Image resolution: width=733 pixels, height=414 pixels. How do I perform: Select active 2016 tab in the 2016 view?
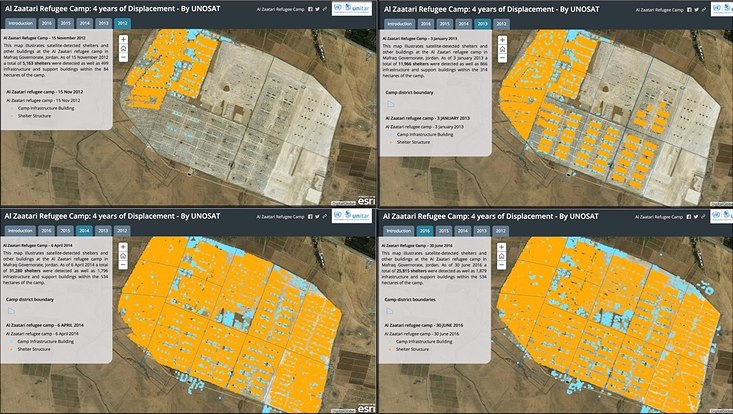click(x=425, y=231)
